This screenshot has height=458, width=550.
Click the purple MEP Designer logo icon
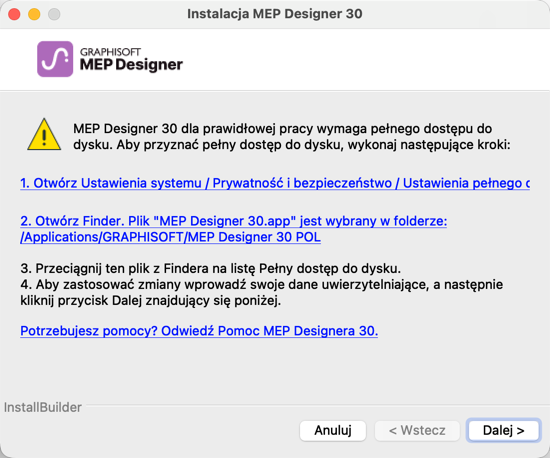(55, 59)
